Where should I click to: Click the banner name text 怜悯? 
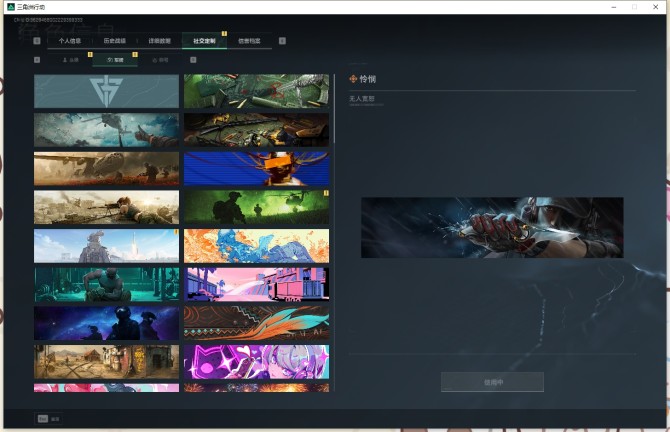[x=367, y=79]
